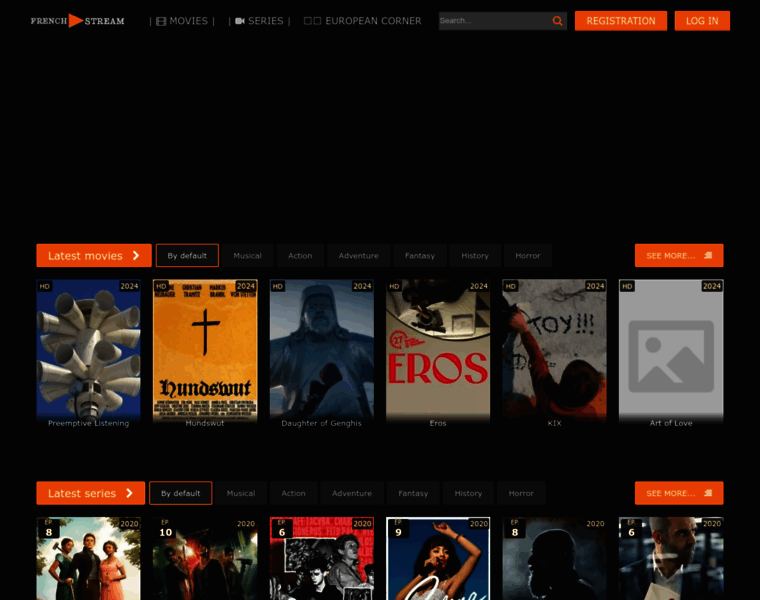This screenshot has width=760, height=600.
Task: Open the Hundswut movie poster
Action: 205,354
